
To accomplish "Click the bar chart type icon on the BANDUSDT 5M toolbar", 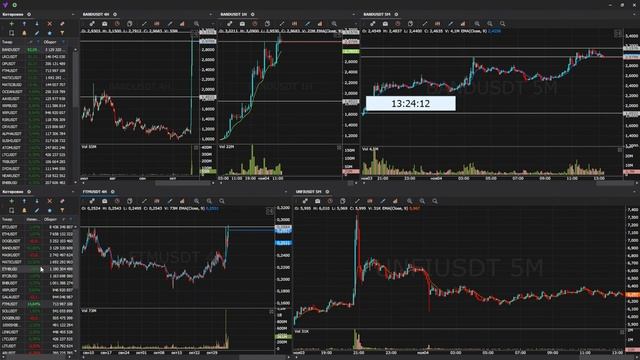I will tap(463, 24).
